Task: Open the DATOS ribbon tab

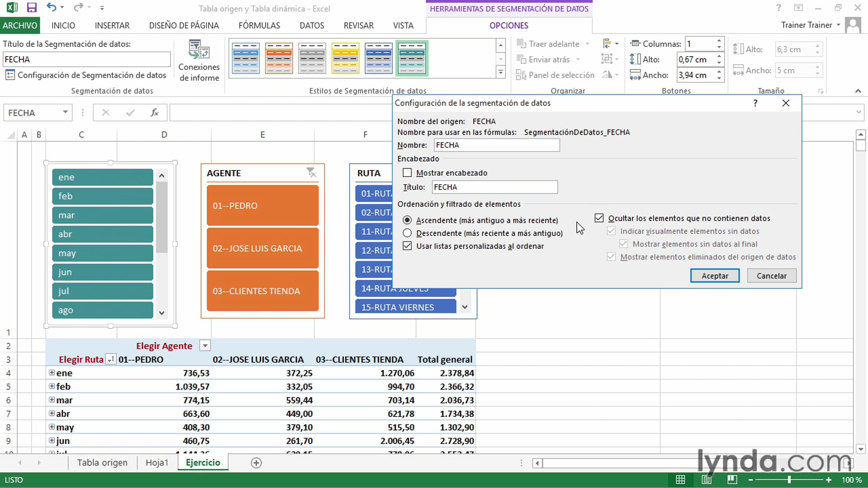Action: tap(312, 25)
